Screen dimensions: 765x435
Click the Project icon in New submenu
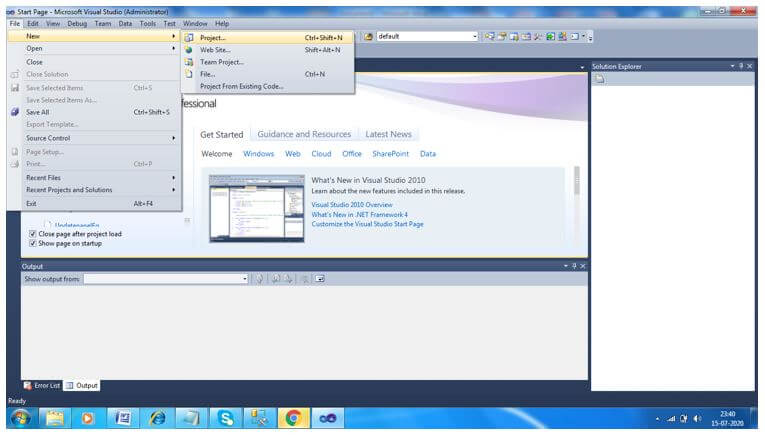click(x=189, y=38)
